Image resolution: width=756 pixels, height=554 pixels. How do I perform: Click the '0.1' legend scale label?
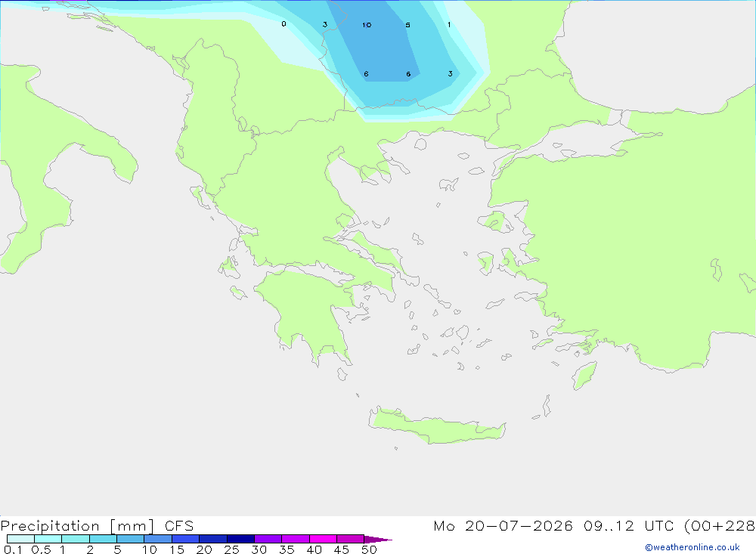pos(13,549)
